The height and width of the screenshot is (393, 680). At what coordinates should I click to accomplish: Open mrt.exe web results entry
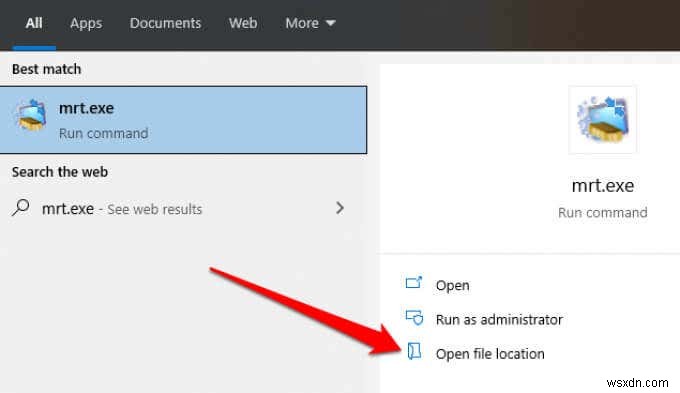[x=183, y=209]
